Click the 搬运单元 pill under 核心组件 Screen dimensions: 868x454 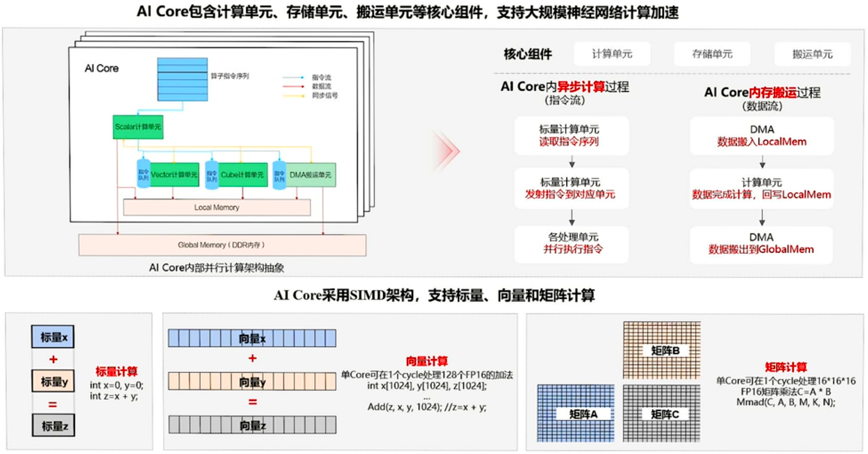[x=812, y=54]
